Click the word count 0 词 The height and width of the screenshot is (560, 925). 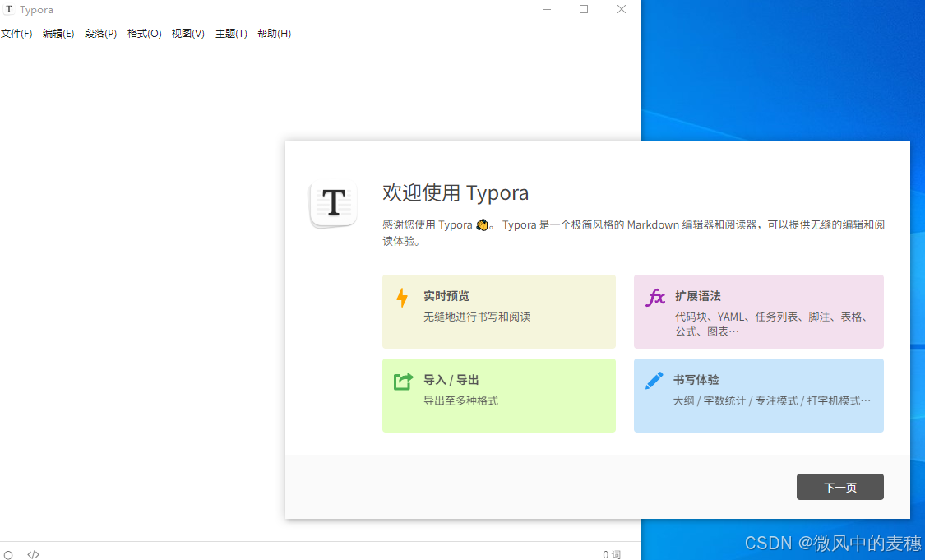coord(612,555)
